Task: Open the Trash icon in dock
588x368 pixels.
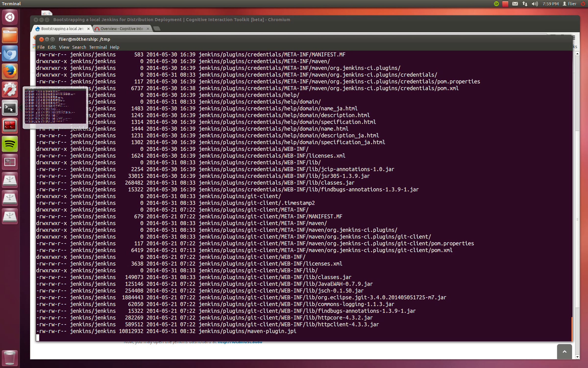Action: click(10, 358)
